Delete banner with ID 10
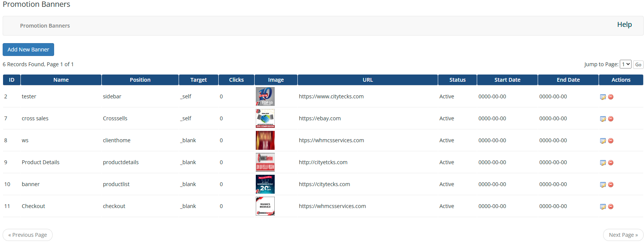Screen dimensions: 644x247 (611, 185)
